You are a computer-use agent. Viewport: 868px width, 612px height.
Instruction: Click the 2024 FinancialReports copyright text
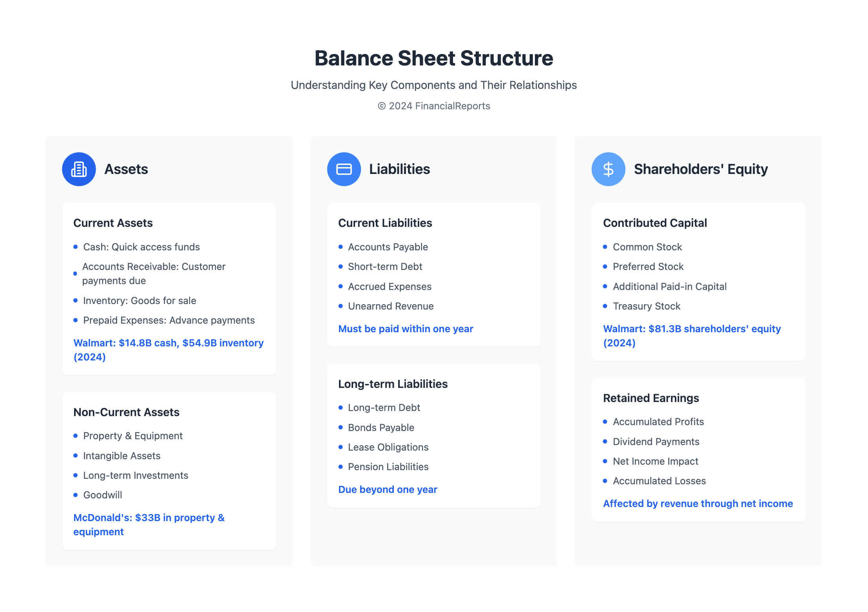[x=434, y=106]
